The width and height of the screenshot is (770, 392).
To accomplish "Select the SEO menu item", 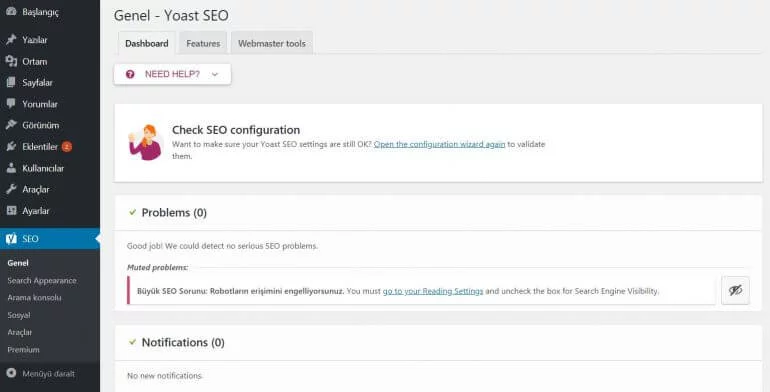I will pos(50,239).
